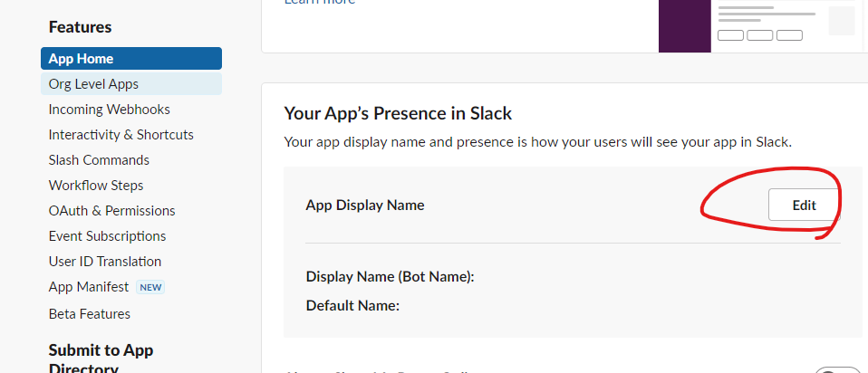Go to Event Subscriptions

click(108, 236)
